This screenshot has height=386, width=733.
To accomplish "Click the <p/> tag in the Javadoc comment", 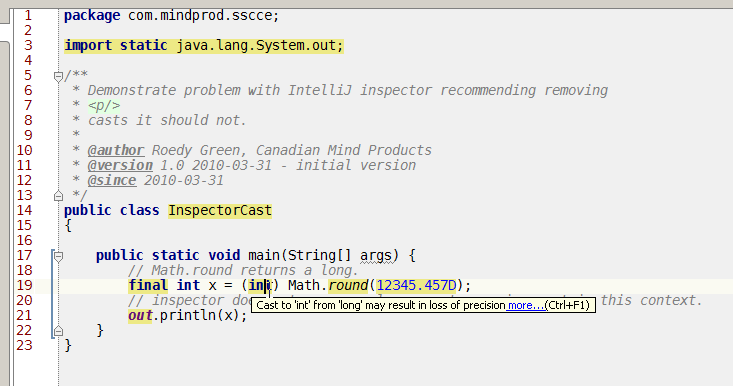I will pyautogui.click(x=104, y=106).
